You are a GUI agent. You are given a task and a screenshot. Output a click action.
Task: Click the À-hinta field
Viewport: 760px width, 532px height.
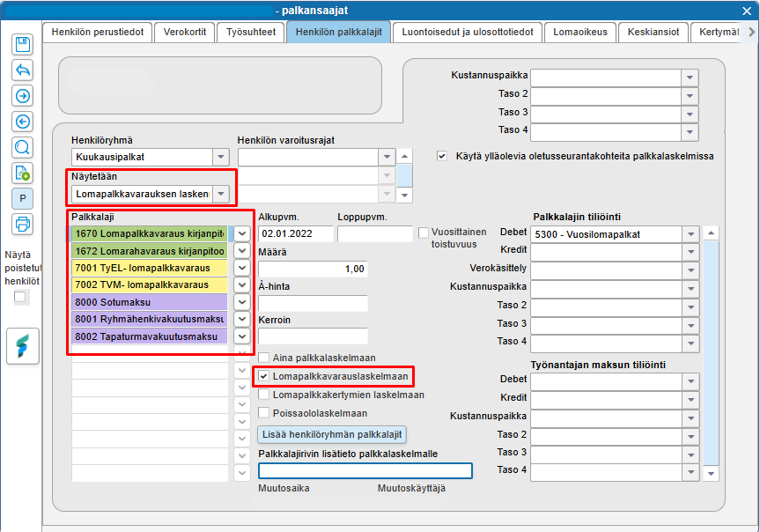(x=313, y=303)
